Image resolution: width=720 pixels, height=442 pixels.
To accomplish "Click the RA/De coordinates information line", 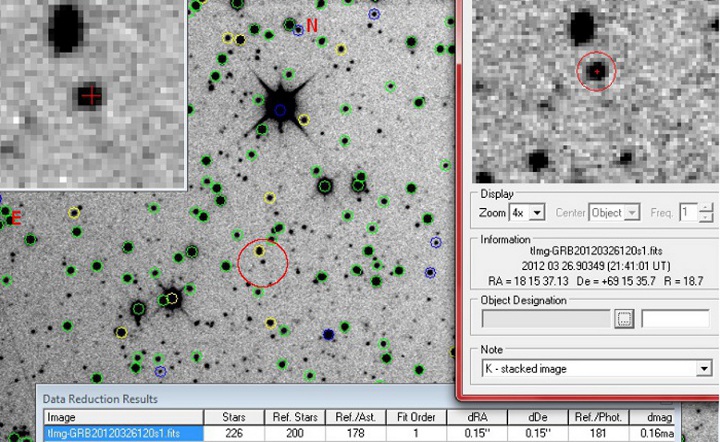I will (596, 281).
